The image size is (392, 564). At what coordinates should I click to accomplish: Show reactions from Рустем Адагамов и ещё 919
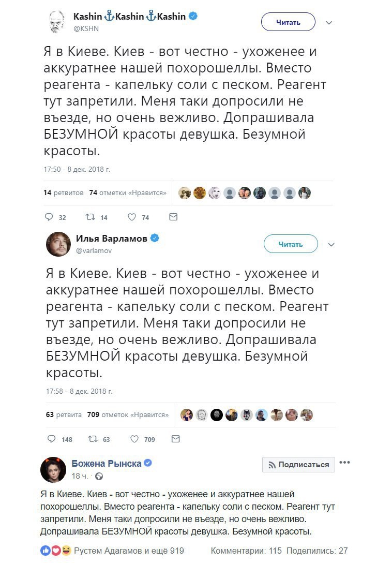coord(129,551)
